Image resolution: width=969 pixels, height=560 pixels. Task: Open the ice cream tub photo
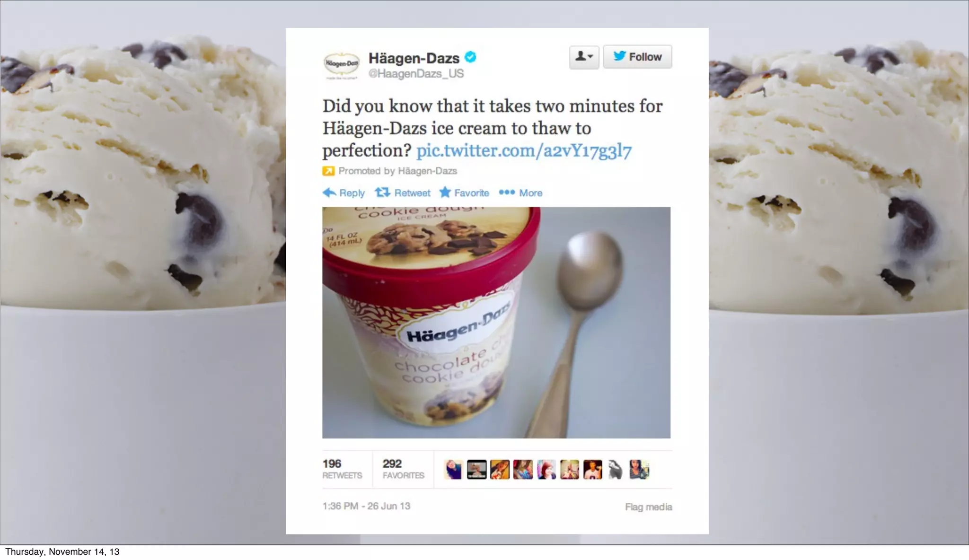click(496, 323)
